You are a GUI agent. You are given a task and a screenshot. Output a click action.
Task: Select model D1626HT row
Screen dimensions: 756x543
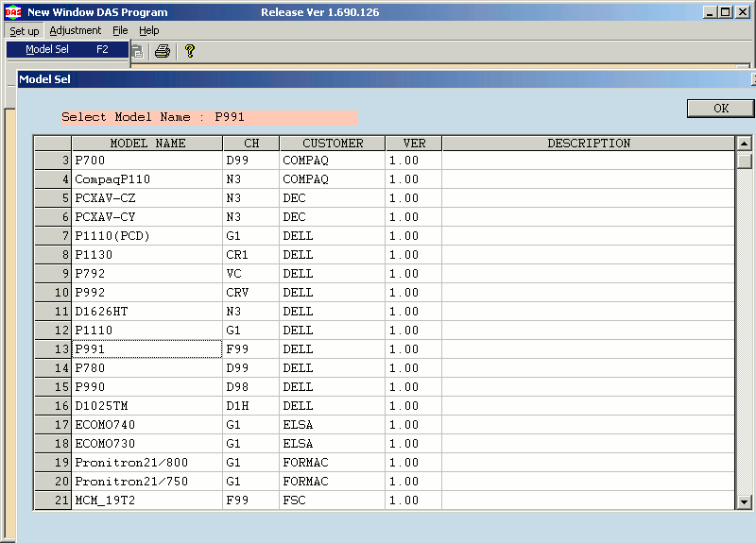click(x=147, y=312)
